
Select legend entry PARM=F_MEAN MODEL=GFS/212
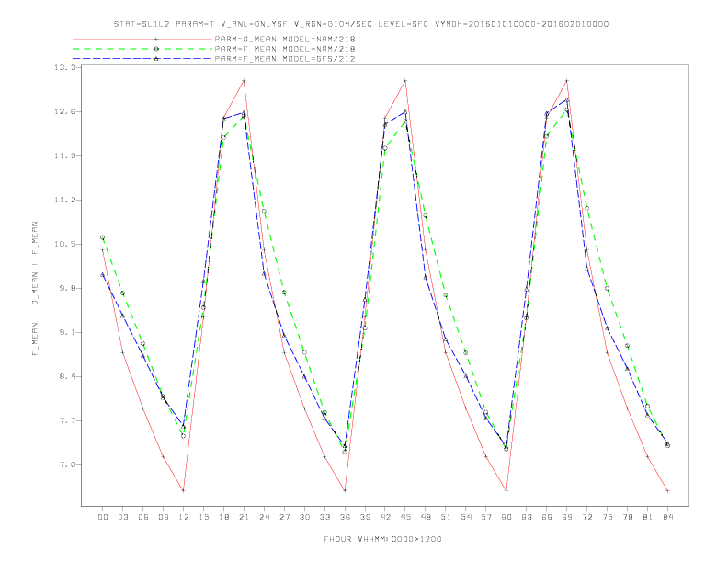(285, 59)
